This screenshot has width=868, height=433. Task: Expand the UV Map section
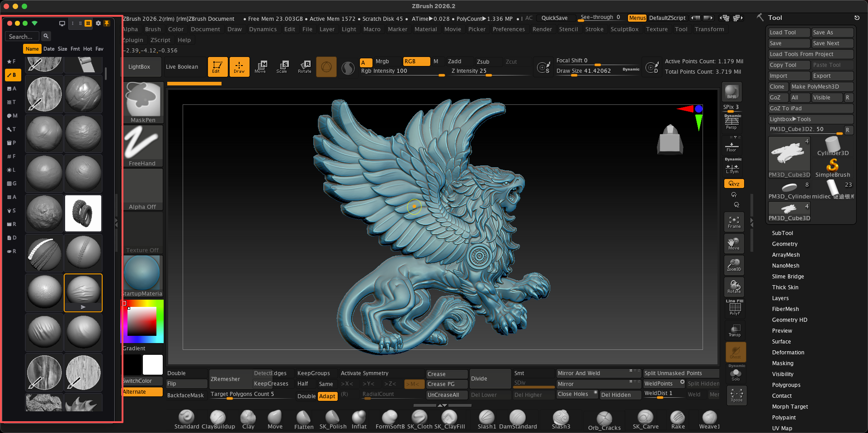[782, 428]
